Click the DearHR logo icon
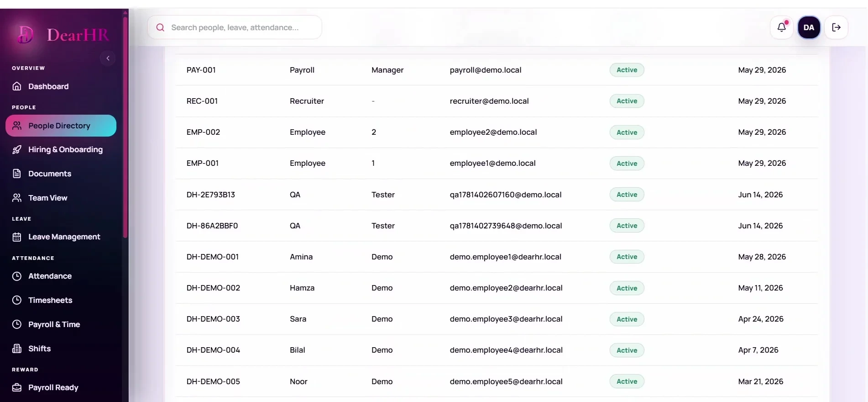The image size is (868, 402). pyautogui.click(x=26, y=35)
